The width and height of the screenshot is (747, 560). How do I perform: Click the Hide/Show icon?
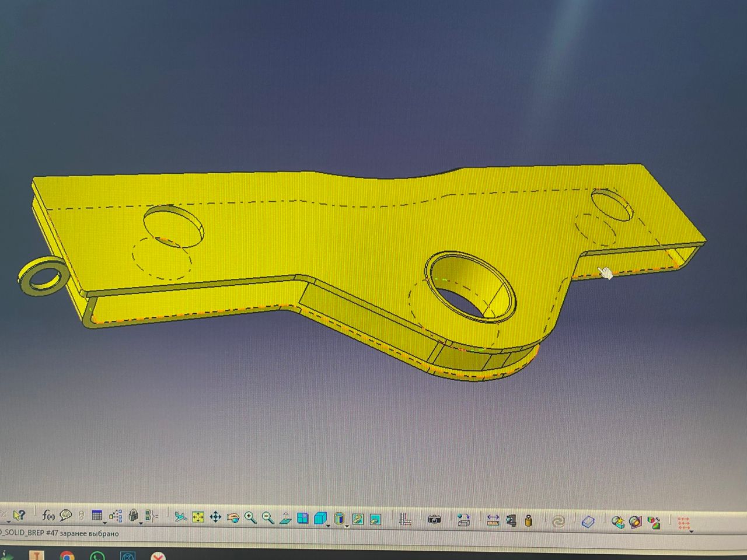point(358,519)
